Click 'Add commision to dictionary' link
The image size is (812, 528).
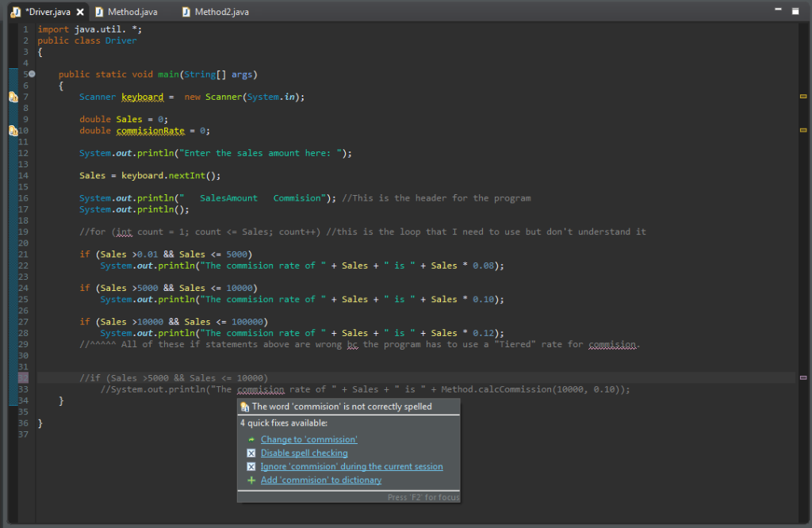pyautogui.click(x=320, y=480)
